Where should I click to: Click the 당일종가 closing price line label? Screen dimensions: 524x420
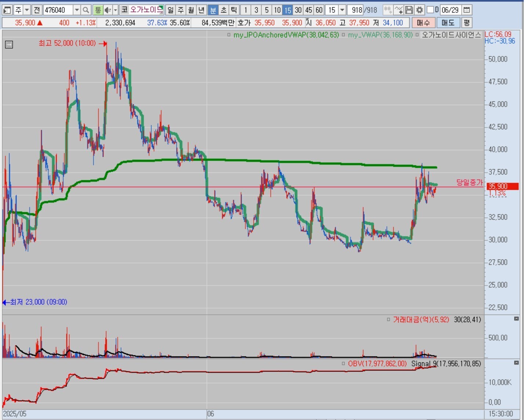point(469,182)
